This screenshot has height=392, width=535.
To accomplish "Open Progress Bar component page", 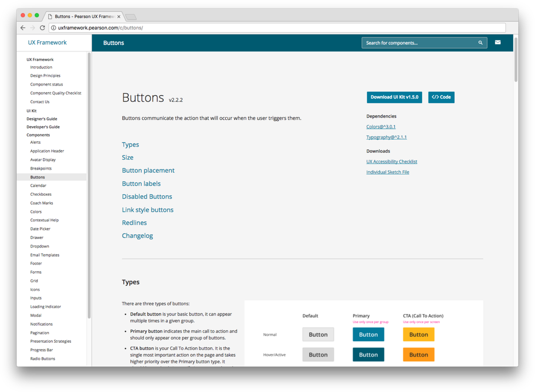I will [x=42, y=350].
